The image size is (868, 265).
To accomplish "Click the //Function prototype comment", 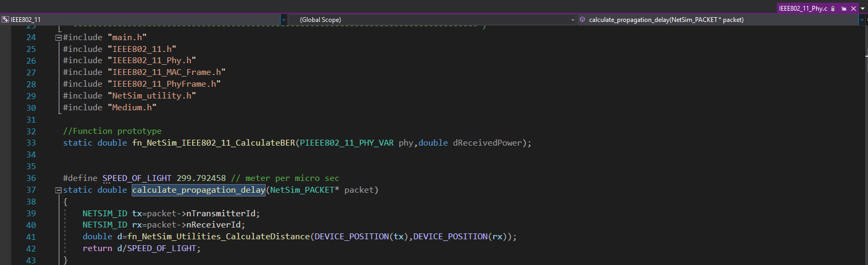I will pyautogui.click(x=112, y=131).
